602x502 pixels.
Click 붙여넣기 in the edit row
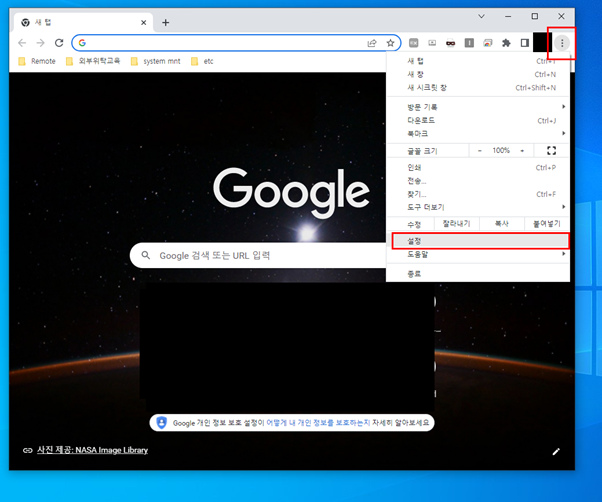[x=547, y=224]
